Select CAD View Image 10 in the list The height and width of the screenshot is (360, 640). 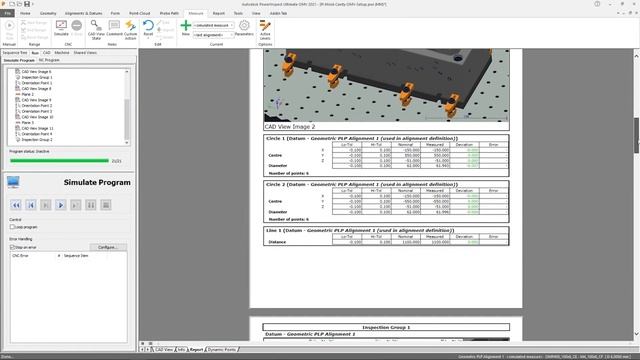(37, 117)
